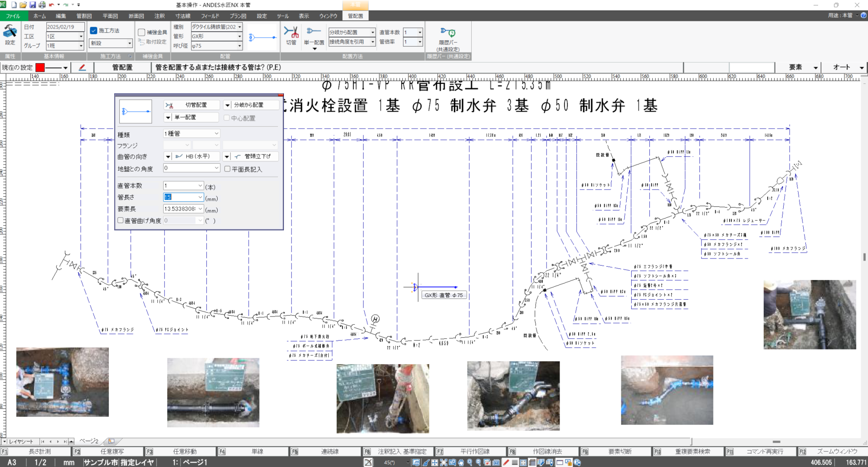Click the fire hydrant photo thumbnail
This screenshot has width=868, height=467.
tap(382, 399)
